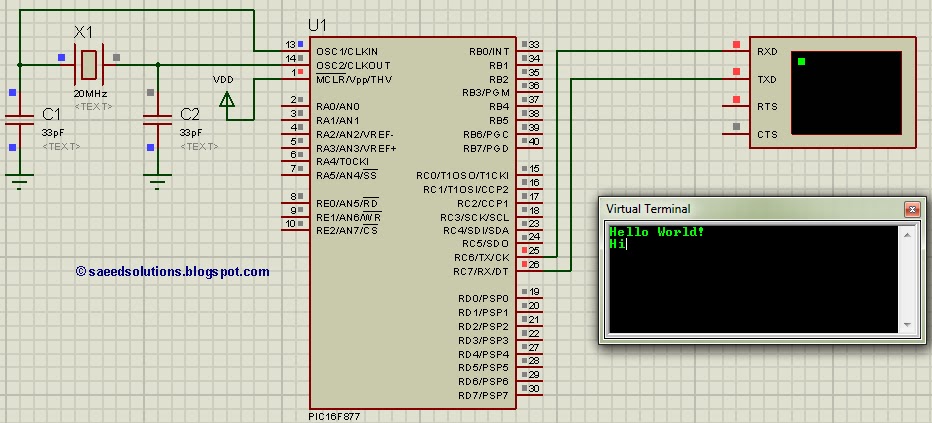Image resolution: width=932 pixels, height=423 pixels.
Task: Close the Virtual Terminal window
Action: [x=912, y=209]
